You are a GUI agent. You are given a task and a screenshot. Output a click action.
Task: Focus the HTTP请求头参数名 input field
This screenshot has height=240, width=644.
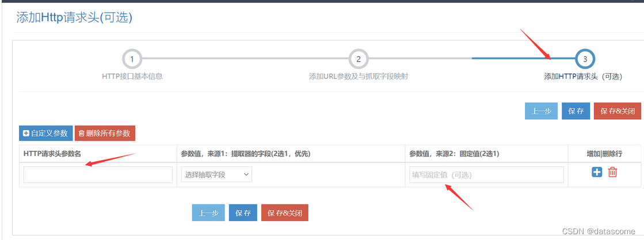(98, 174)
